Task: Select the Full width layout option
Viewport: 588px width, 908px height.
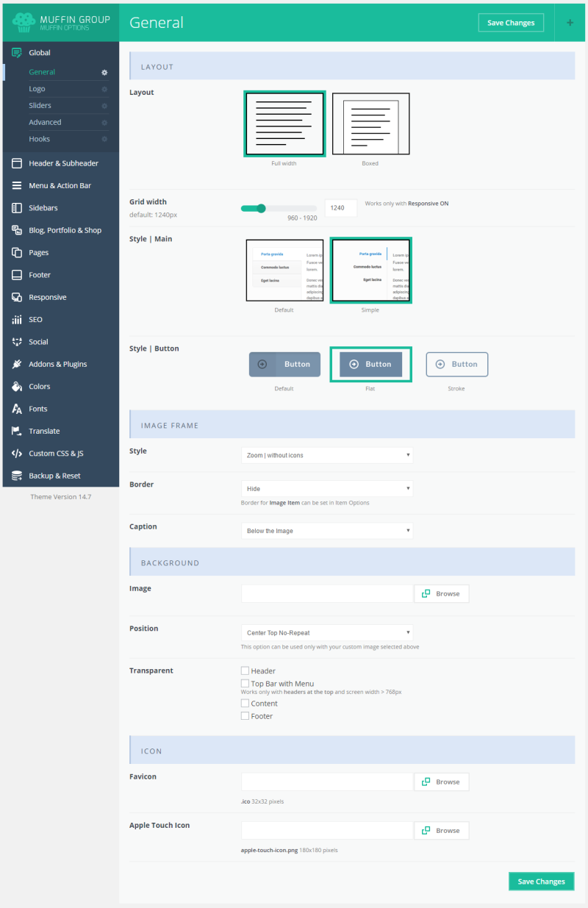Action: coord(284,124)
